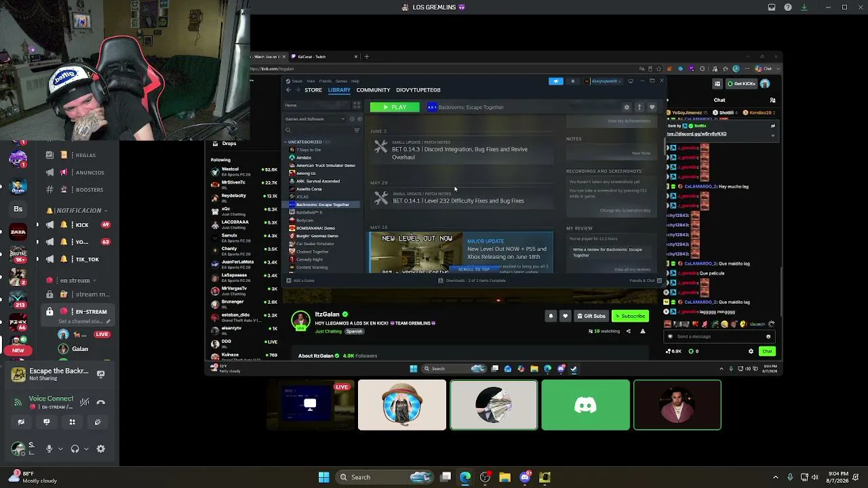Open Steam Friends & Chat
This screenshot has height=488, width=868.
[x=644, y=281]
